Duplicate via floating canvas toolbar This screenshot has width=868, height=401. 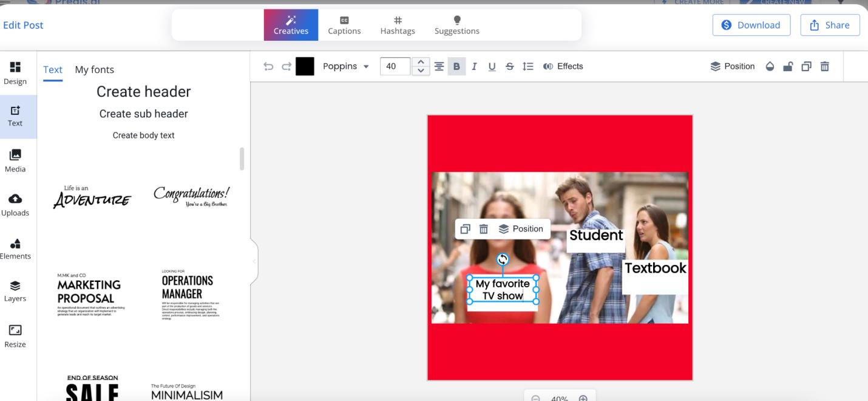tap(466, 229)
